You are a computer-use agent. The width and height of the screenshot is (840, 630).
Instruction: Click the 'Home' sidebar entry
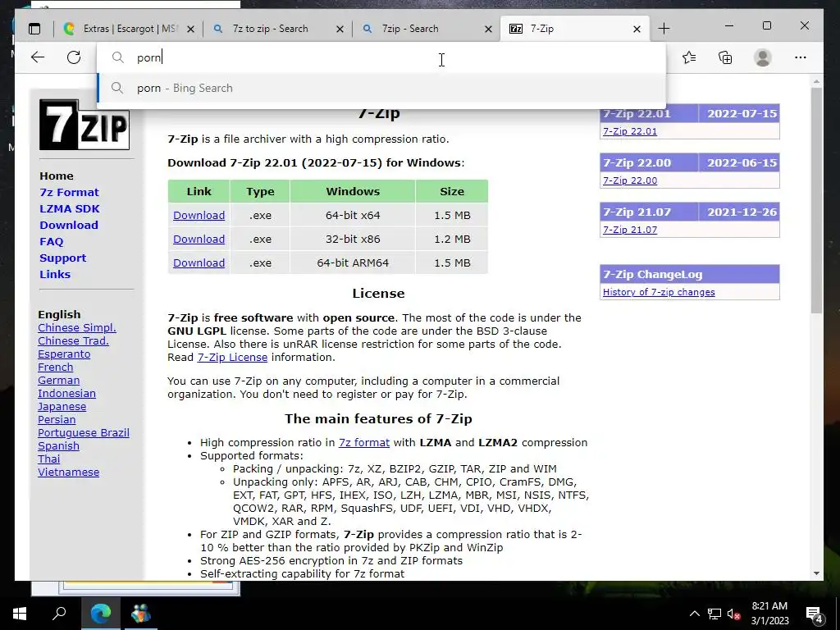click(57, 176)
